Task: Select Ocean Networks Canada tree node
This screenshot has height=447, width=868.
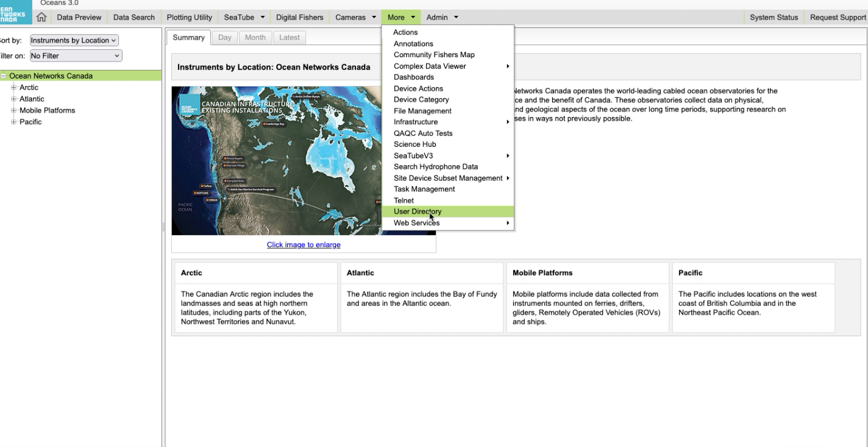Action: (51, 76)
